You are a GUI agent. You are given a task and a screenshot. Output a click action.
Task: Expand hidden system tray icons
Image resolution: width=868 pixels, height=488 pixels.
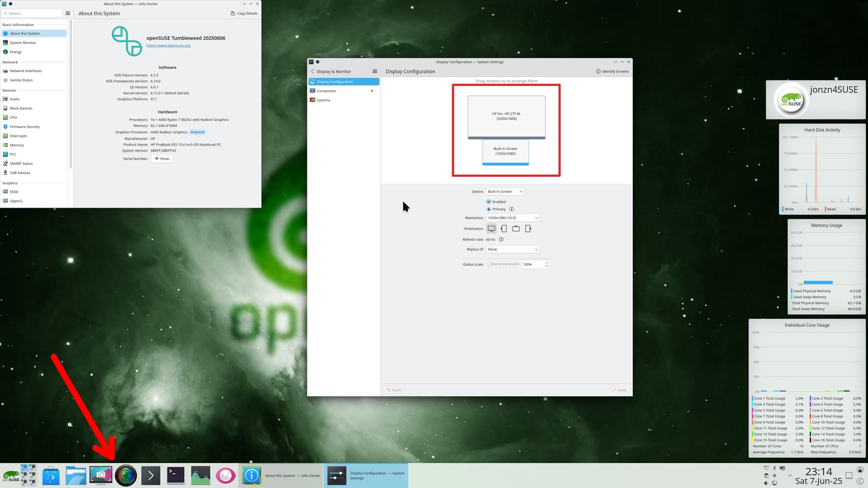[790, 475]
